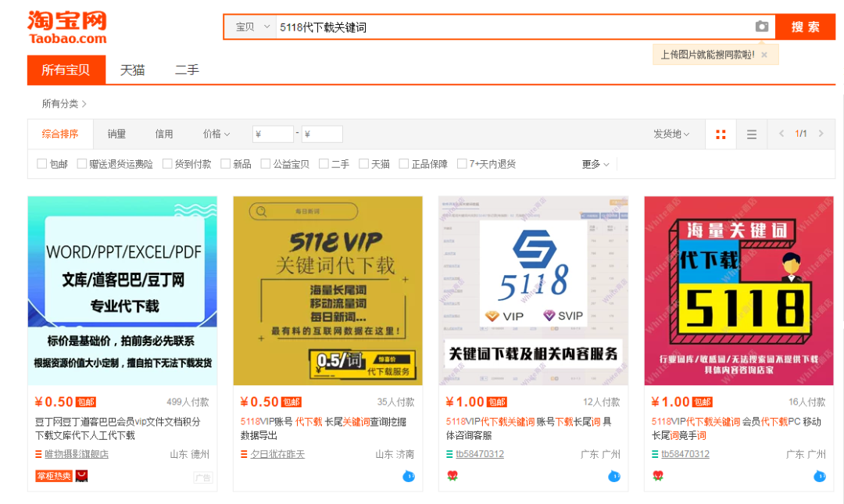Click 山东 济南 location text
The image size is (844, 504).
(395, 454)
